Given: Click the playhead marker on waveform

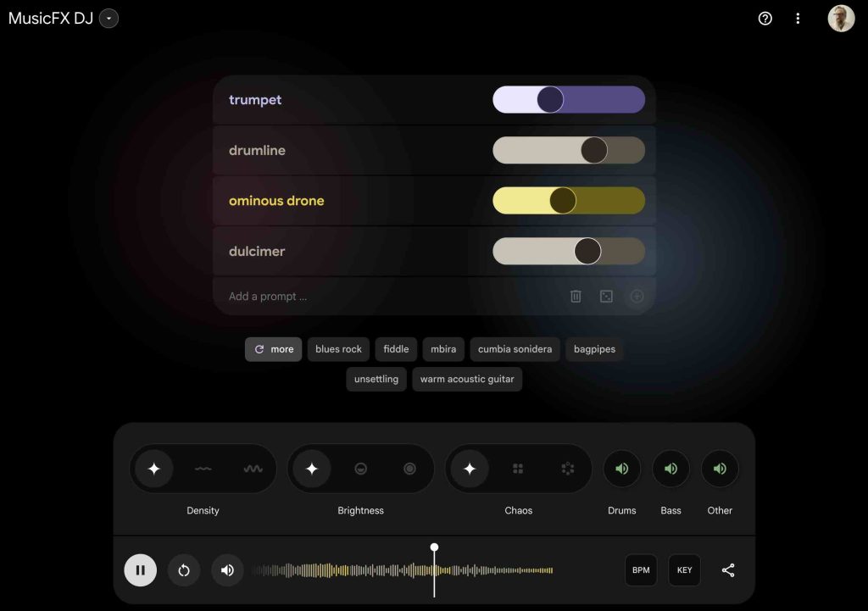Looking at the screenshot, I should tap(435, 547).
